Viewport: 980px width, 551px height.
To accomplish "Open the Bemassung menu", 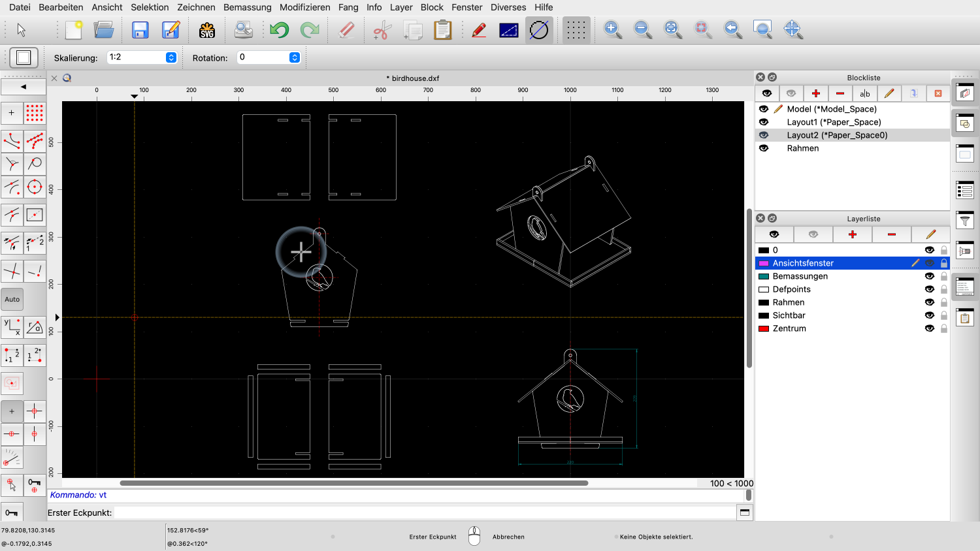I will click(247, 7).
